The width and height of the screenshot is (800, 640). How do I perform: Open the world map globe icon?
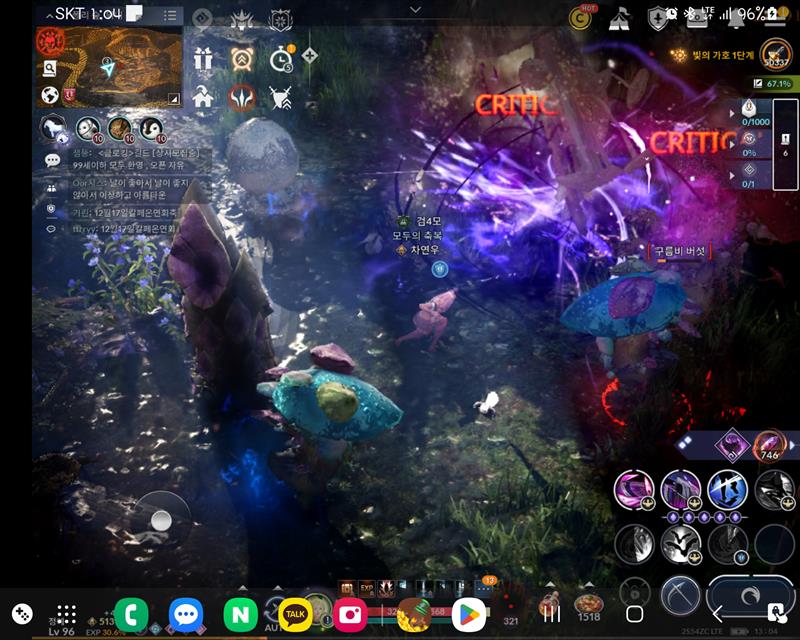pos(49,95)
